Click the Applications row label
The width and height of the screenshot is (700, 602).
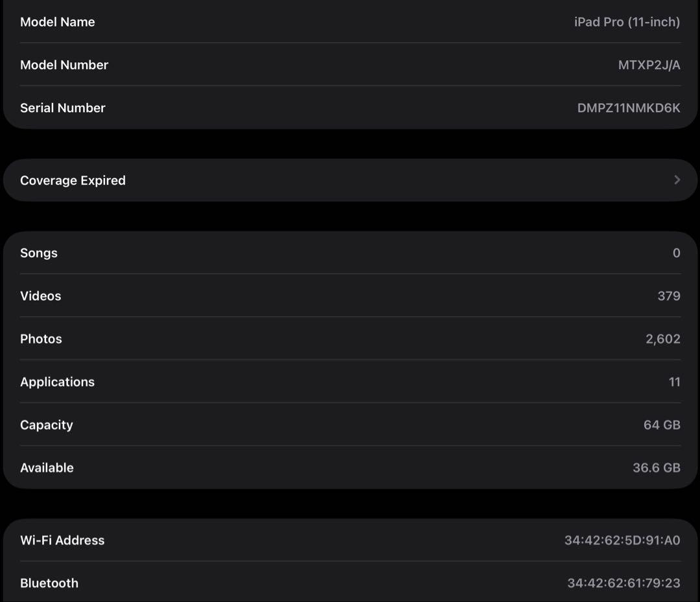58,382
